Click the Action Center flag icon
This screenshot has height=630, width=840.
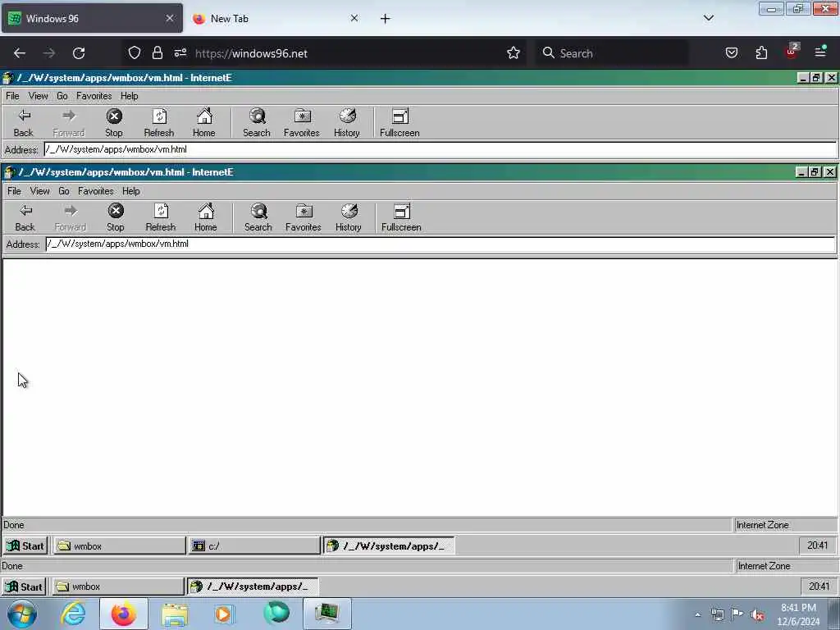point(737,614)
